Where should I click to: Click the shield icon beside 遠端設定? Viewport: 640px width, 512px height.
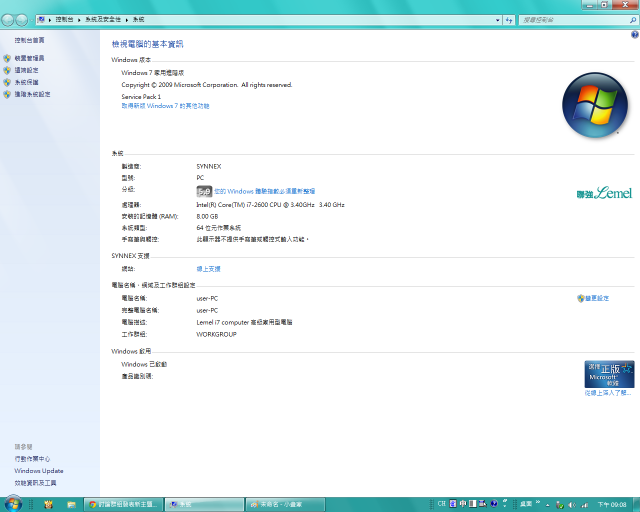coord(7,70)
